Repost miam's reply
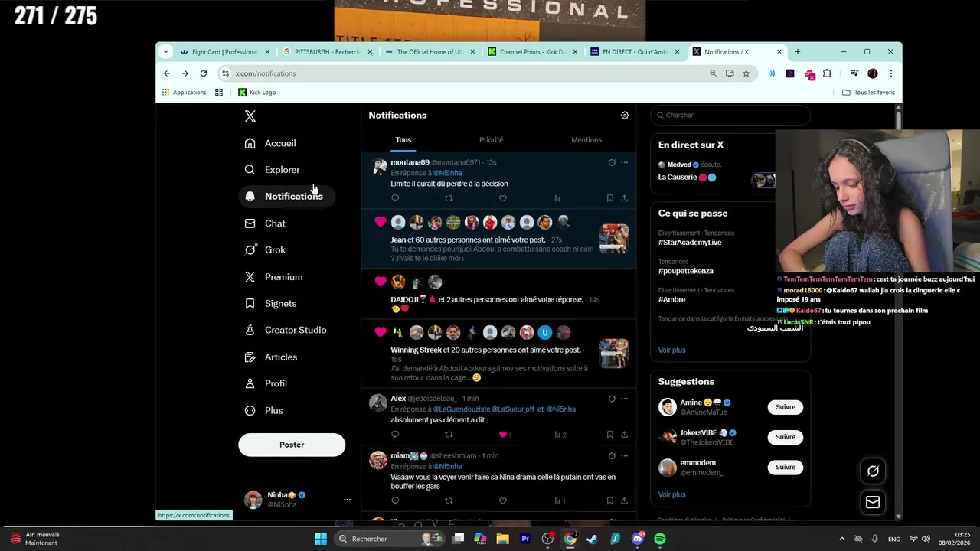Screen dimensions: 980x551 coord(449,500)
